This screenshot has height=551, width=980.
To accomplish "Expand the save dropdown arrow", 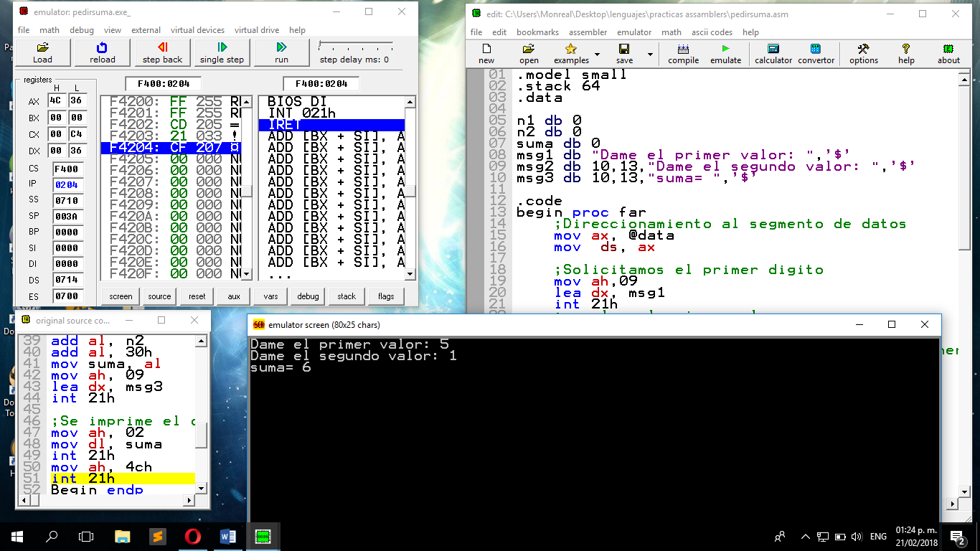I will (x=651, y=55).
